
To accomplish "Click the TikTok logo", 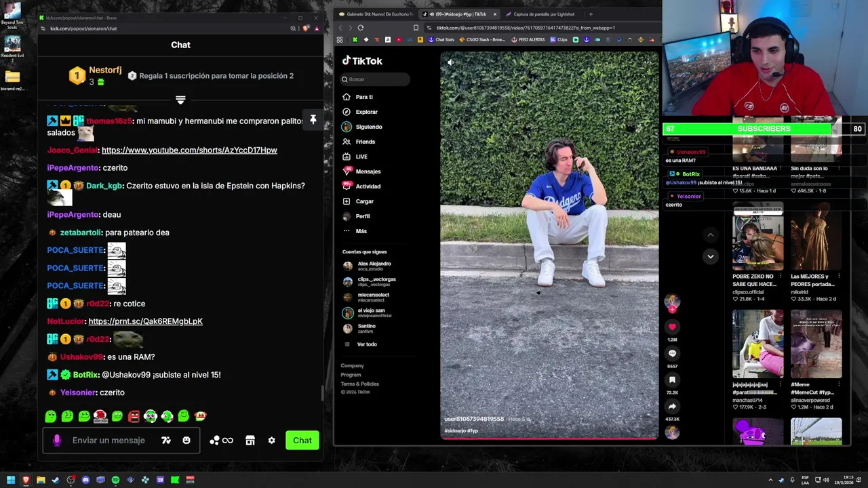I will coord(362,60).
